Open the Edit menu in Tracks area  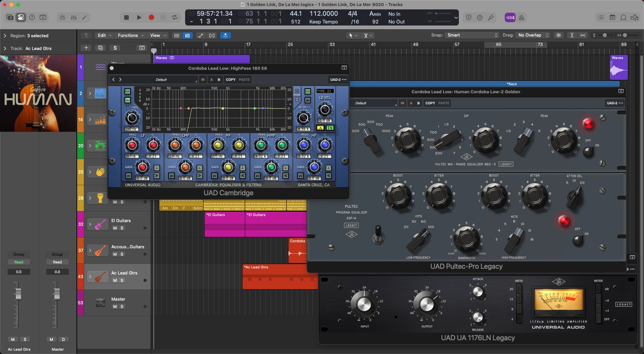coord(104,35)
